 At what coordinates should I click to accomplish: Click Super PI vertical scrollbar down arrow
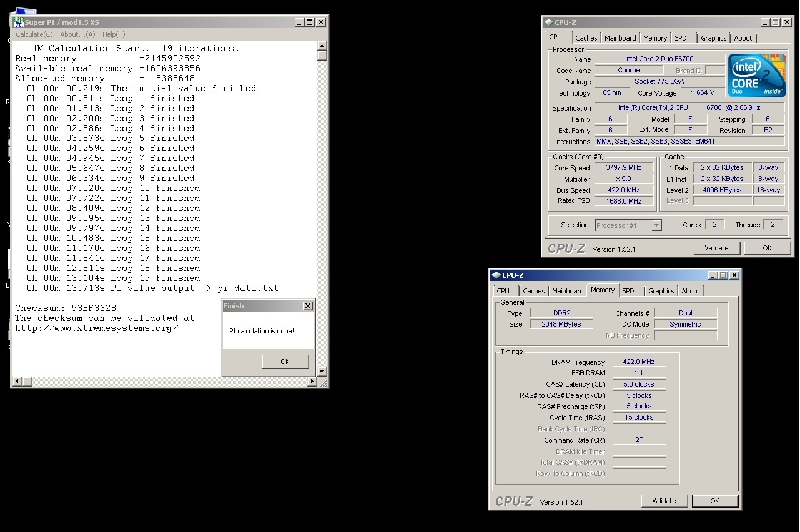click(x=322, y=372)
